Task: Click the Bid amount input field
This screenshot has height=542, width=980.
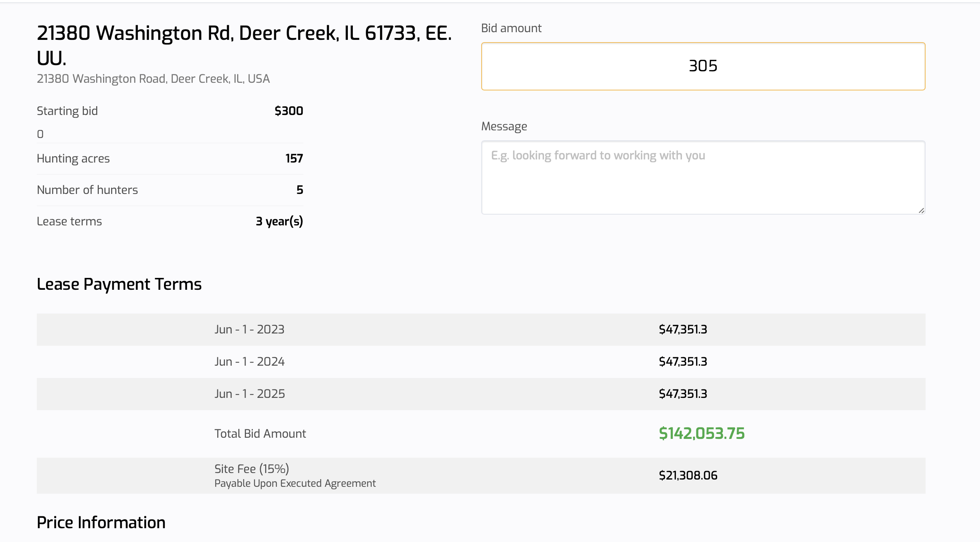Action: click(703, 66)
